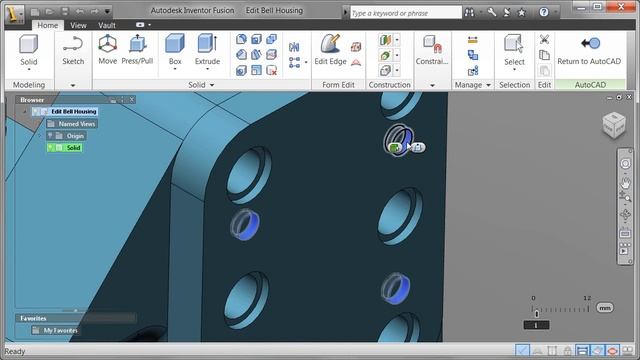Image resolution: width=640 pixels, height=360 pixels.
Task: Expand the Manage panel dropdown arrow
Action: [488, 85]
